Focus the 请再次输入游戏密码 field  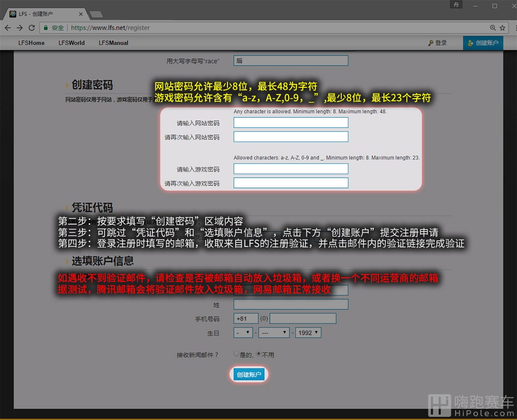pos(291,183)
